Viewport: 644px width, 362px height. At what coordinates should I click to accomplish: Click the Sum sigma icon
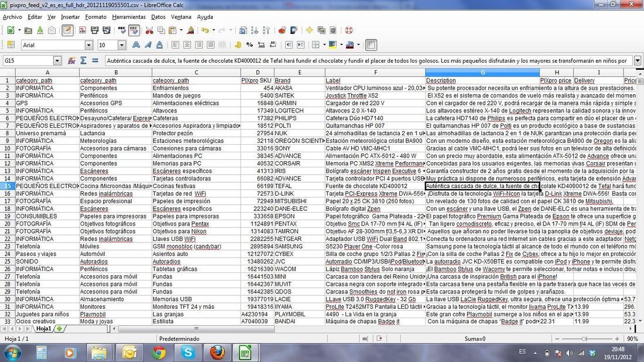(x=83, y=60)
